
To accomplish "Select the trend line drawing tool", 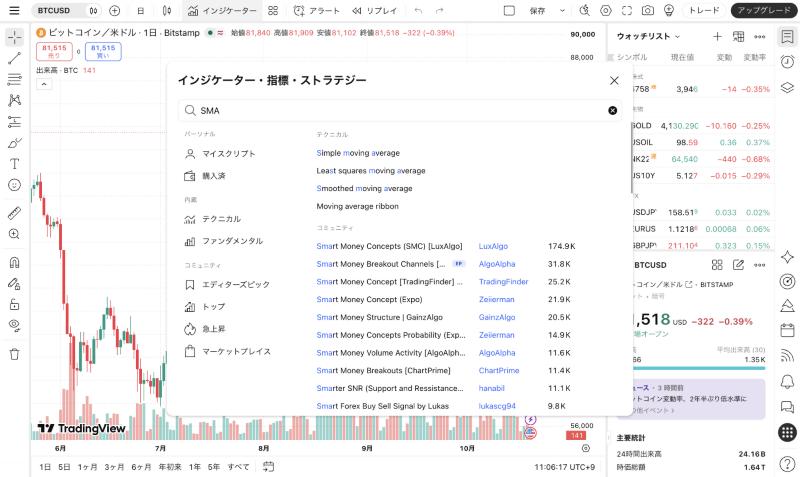I will pos(14,58).
